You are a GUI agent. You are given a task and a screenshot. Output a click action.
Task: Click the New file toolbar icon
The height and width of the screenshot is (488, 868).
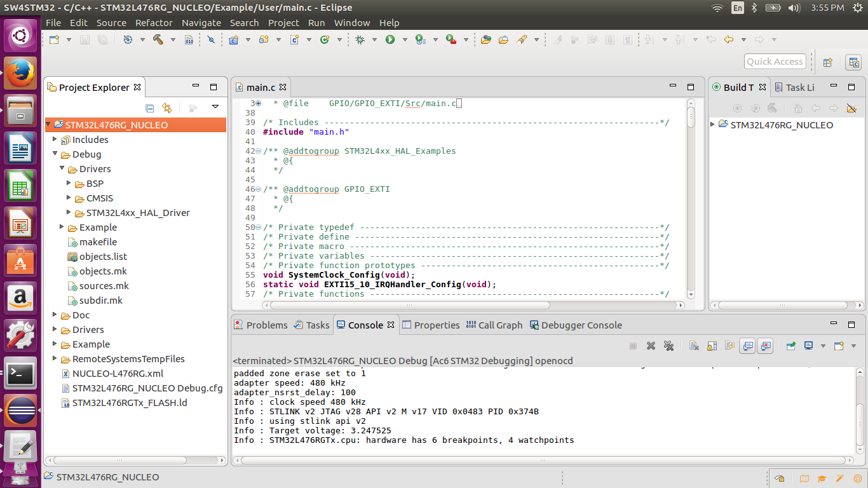(55, 39)
